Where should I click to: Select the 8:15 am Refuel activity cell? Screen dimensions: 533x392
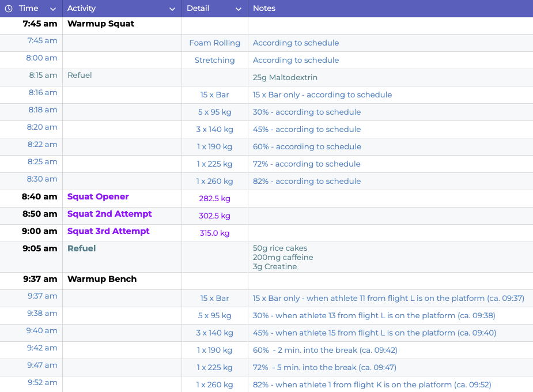[x=122, y=77]
